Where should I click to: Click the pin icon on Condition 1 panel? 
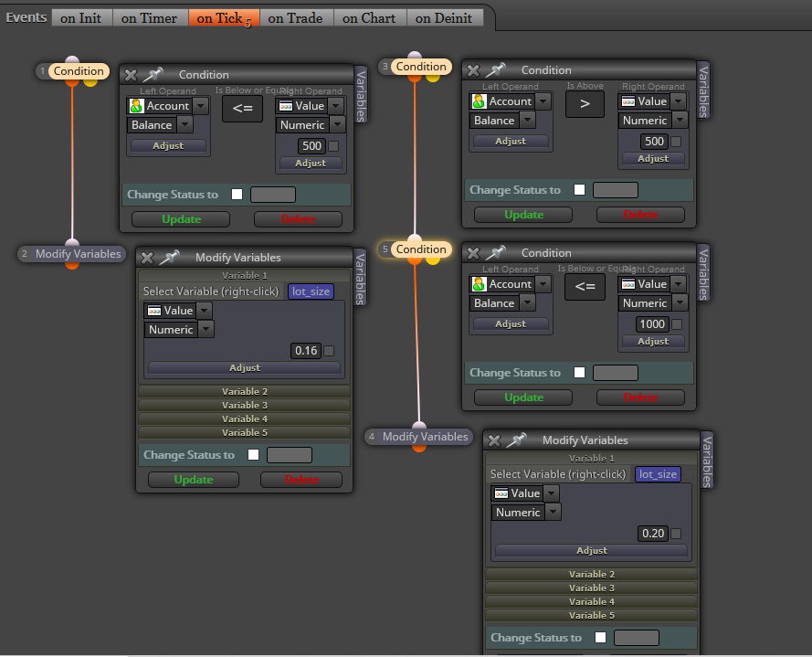pos(153,75)
